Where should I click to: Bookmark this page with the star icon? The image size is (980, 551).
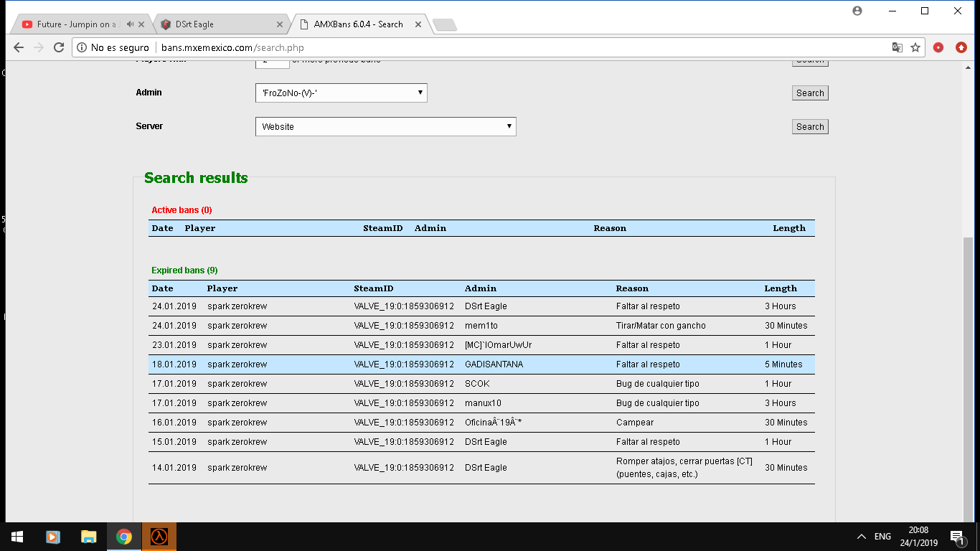[x=915, y=47]
